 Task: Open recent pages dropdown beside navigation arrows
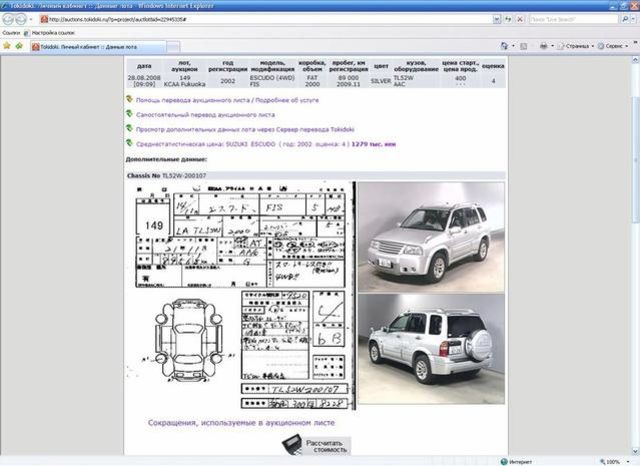tap(31, 19)
